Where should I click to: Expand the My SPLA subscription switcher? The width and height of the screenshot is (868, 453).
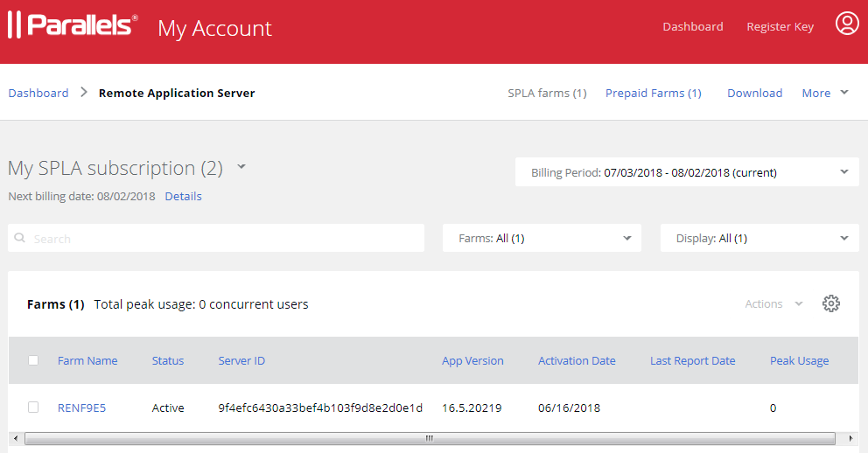click(x=241, y=167)
